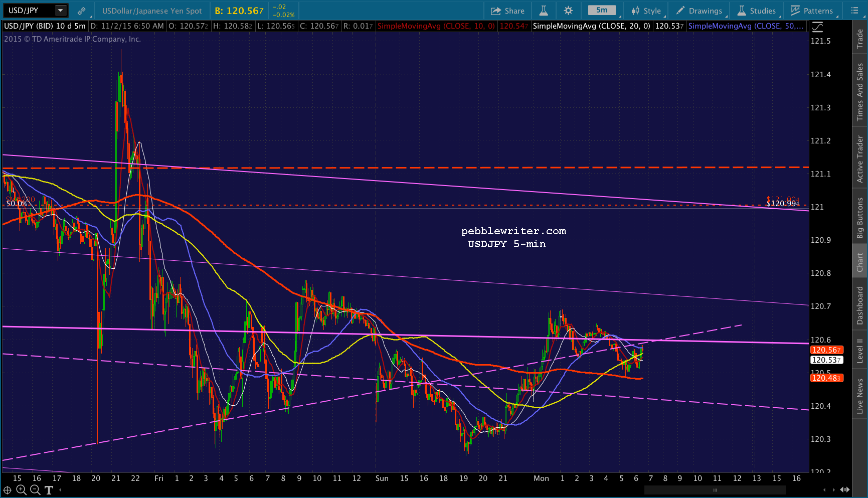The image size is (868, 498).
Task: Click the $120.99 price level label
Action: click(x=782, y=204)
